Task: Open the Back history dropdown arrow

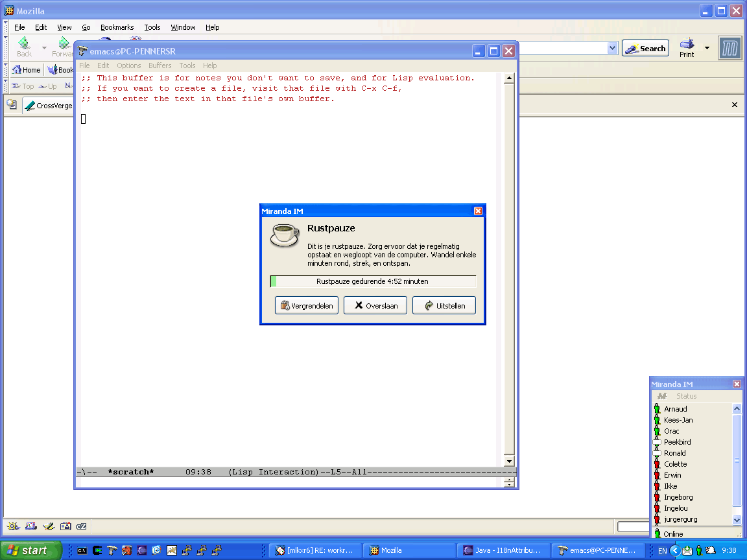Action: 44,48
